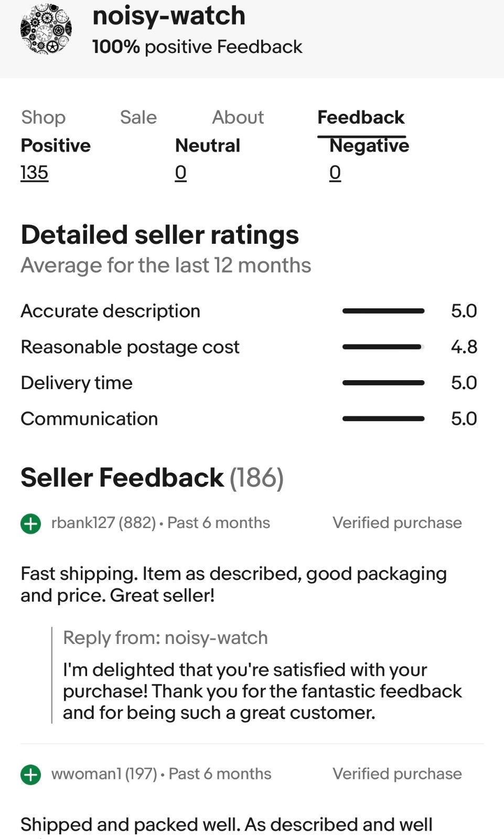Click the Reply from: noisy-watch text

point(165,638)
